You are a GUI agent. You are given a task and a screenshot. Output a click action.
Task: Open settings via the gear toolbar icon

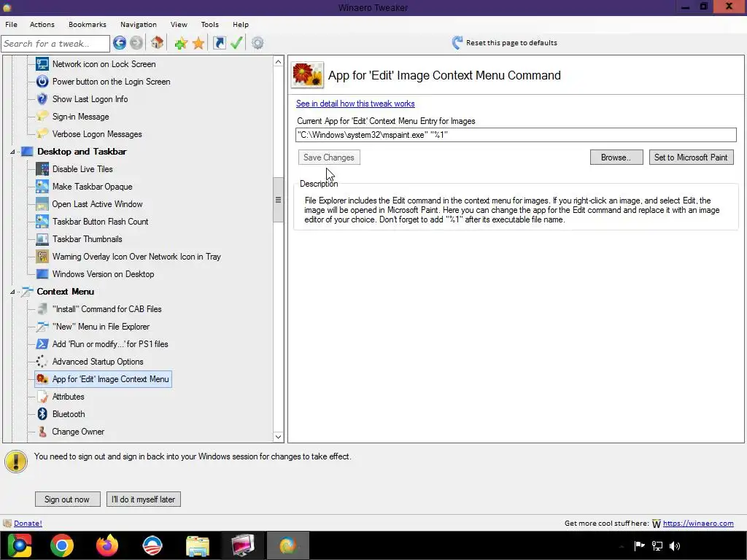click(x=258, y=43)
